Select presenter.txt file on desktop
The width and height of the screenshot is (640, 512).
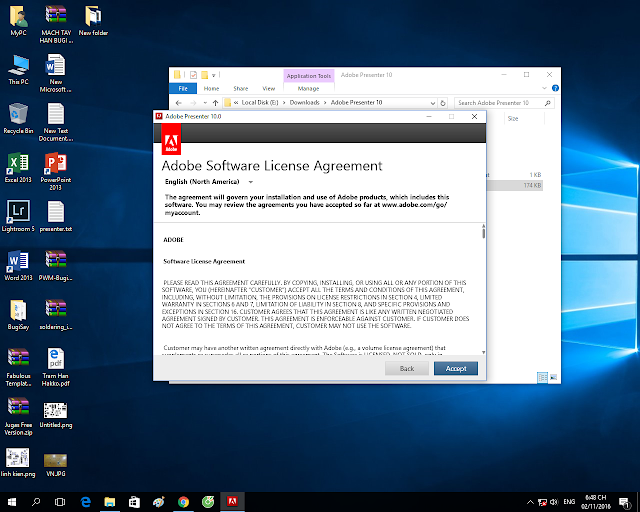pos(56,216)
